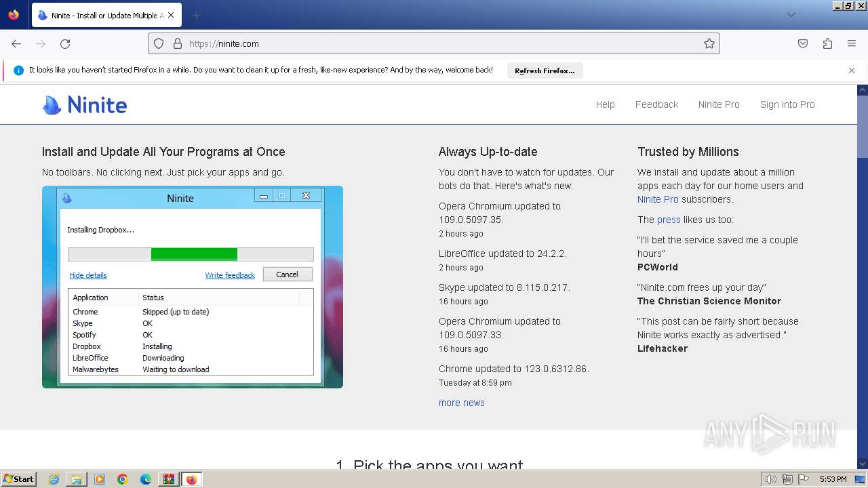Image resolution: width=868 pixels, height=488 pixels.
Task: Bookmark this page with the star icon
Action: click(709, 43)
